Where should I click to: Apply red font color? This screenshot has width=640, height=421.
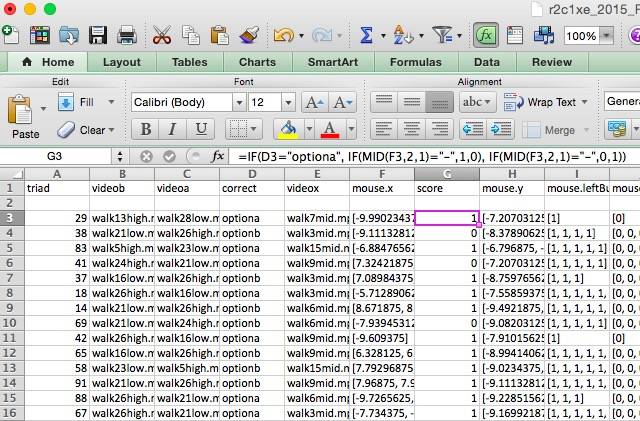pyautogui.click(x=330, y=130)
